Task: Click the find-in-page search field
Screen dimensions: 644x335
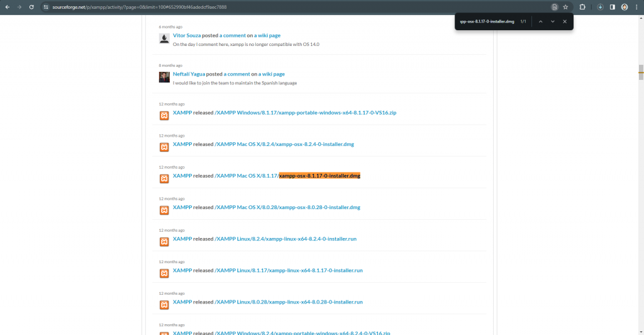Action: point(487,21)
